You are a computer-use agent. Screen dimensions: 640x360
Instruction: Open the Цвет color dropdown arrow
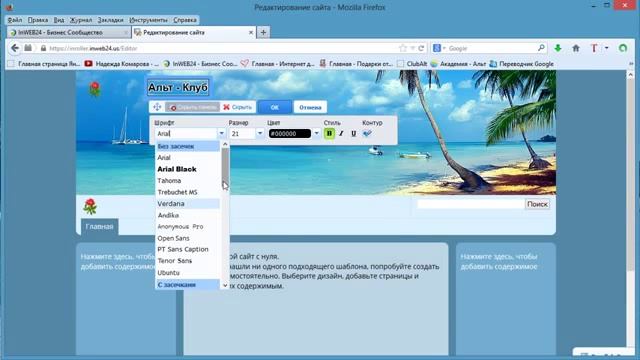tap(316, 133)
